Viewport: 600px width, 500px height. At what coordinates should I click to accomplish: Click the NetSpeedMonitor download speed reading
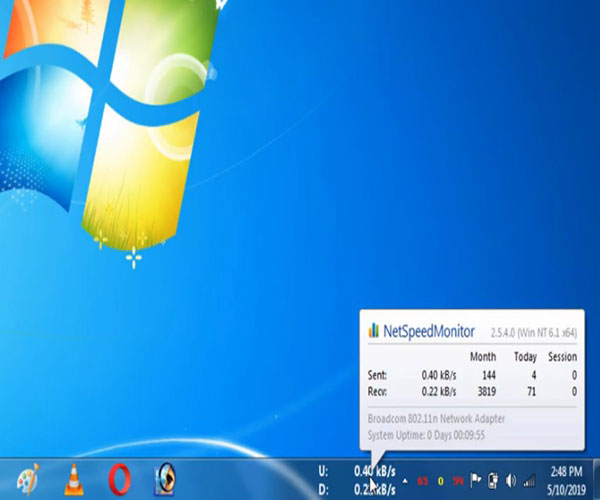[375, 489]
